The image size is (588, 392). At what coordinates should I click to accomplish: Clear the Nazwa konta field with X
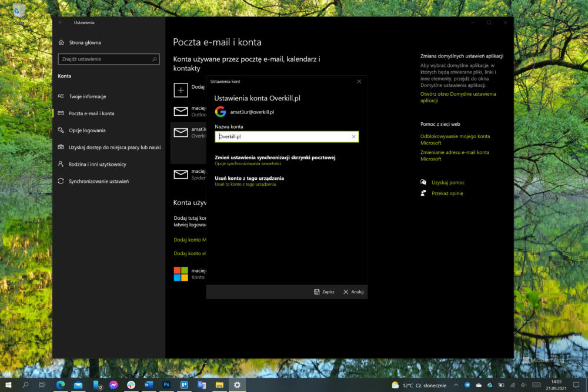point(353,137)
